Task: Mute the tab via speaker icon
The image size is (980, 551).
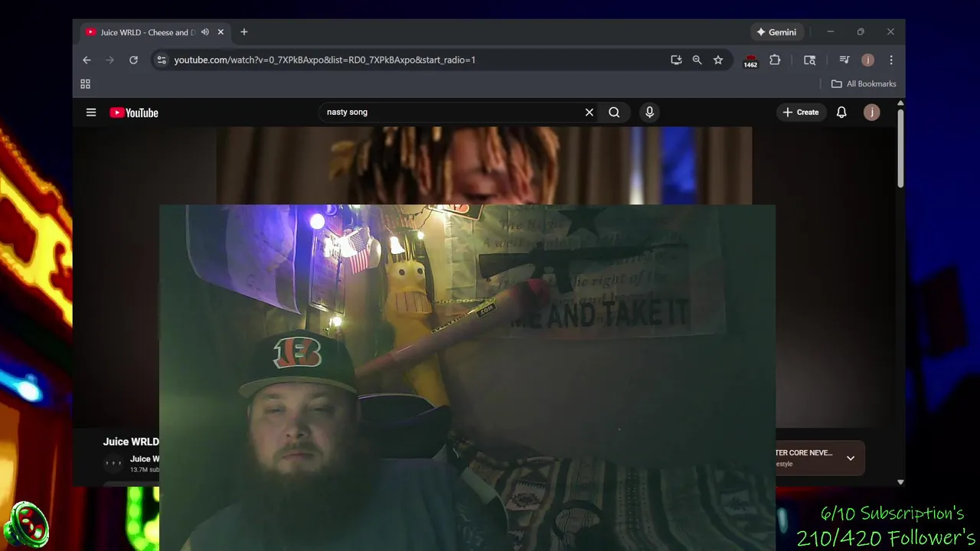Action: 204,32
